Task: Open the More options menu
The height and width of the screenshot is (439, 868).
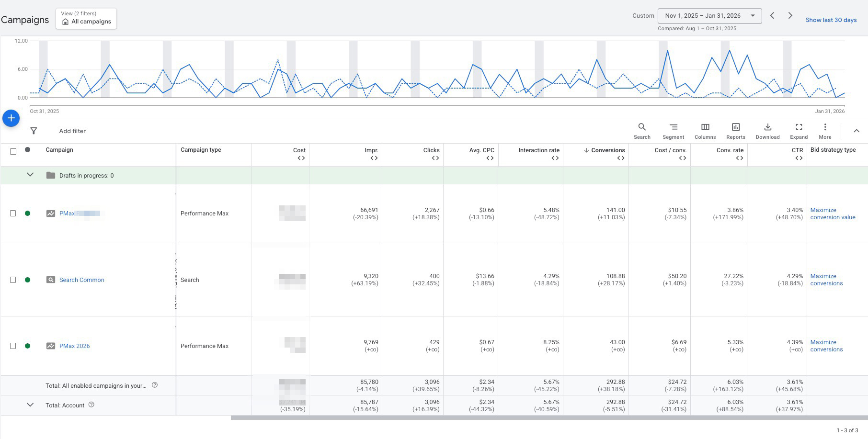Action: 825,131
